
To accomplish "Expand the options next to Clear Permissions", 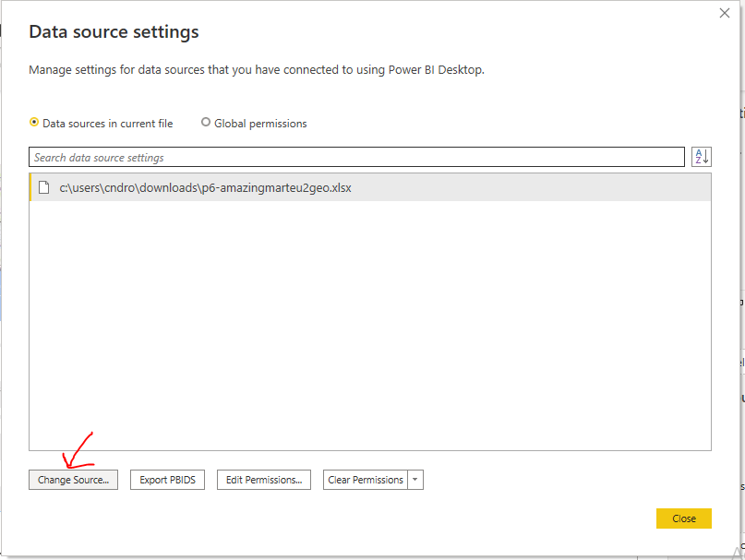I will 415,480.
